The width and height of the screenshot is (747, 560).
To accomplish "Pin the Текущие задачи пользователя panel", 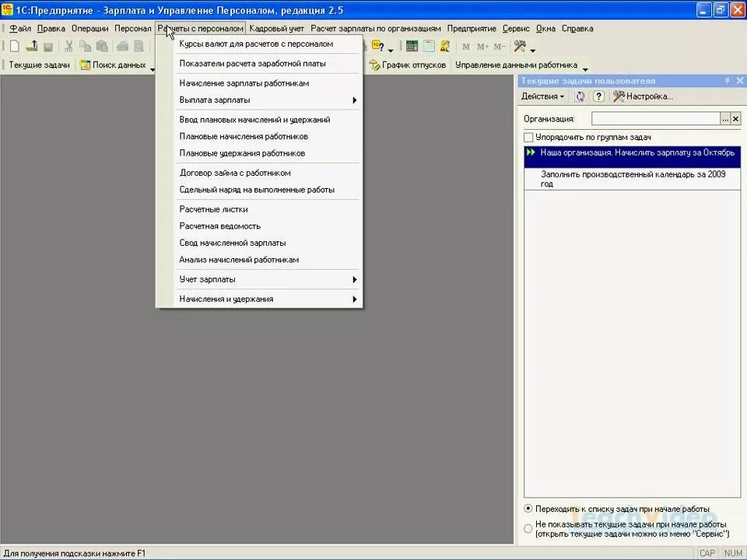I will point(727,81).
